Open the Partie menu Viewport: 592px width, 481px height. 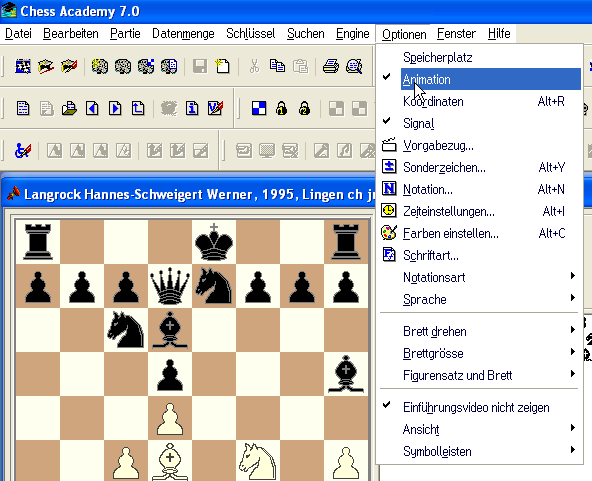(125, 34)
